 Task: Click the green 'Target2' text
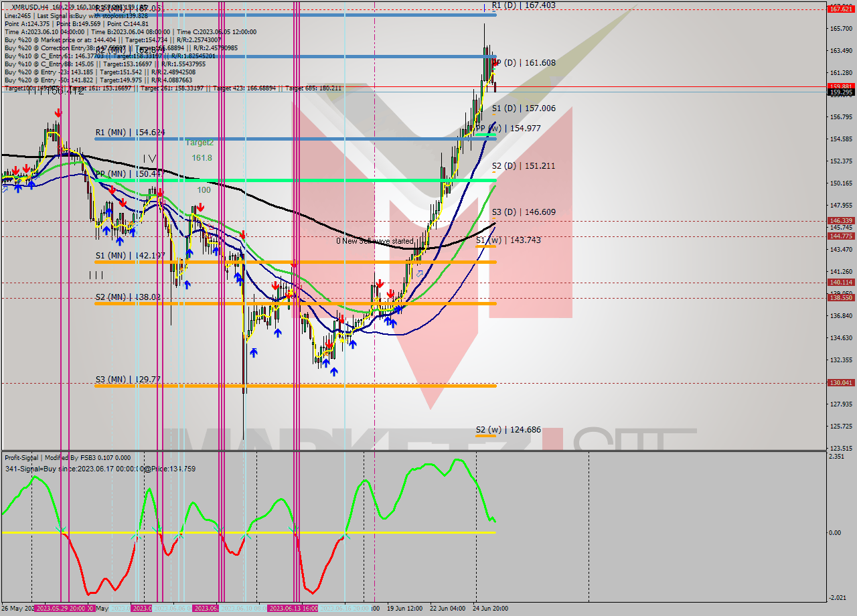pos(200,142)
